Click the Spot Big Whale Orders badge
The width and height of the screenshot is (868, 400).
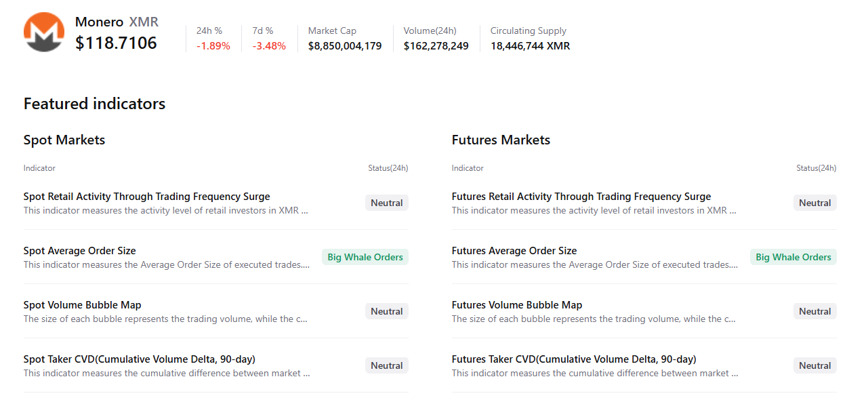[x=365, y=257]
